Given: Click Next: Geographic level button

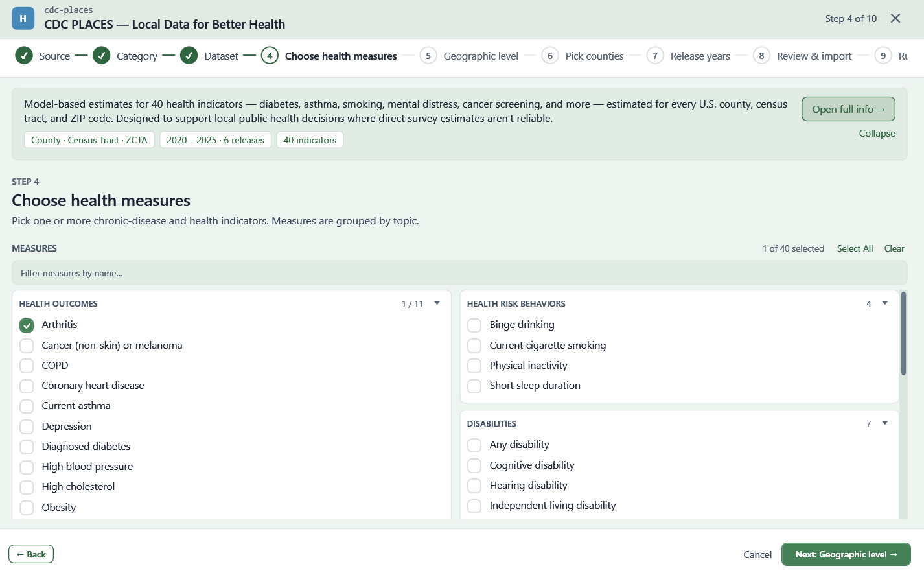Looking at the screenshot, I should [846, 554].
